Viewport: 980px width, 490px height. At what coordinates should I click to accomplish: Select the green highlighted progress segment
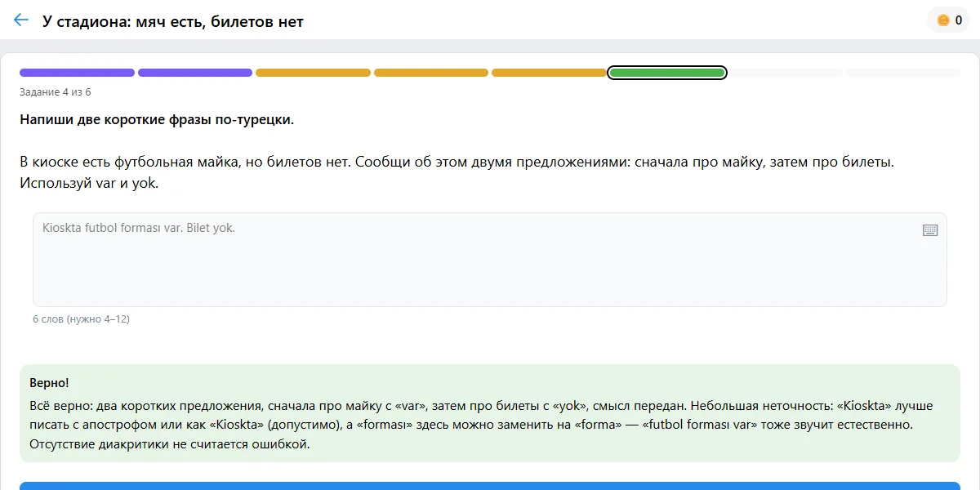click(667, 73)
